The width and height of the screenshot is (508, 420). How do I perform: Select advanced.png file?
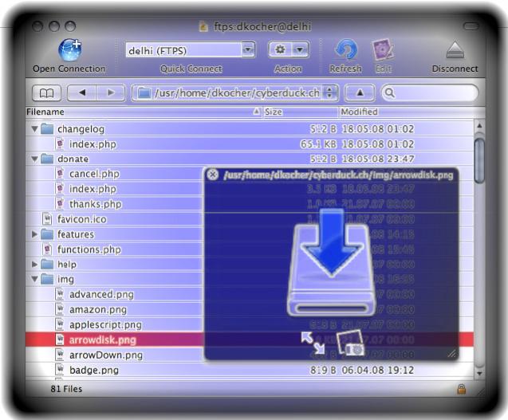[x=101, y=294]
